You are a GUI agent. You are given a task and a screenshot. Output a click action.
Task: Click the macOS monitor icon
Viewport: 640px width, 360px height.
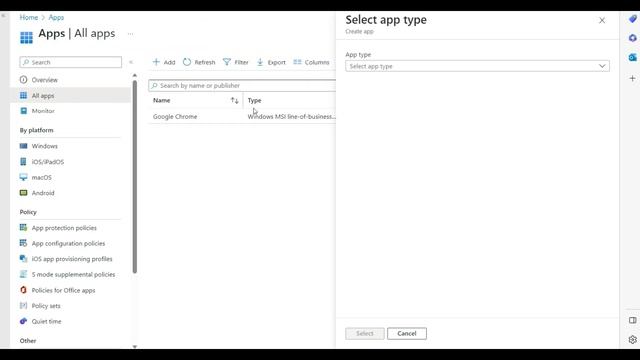pyautogui.click(x=23, y=177)
